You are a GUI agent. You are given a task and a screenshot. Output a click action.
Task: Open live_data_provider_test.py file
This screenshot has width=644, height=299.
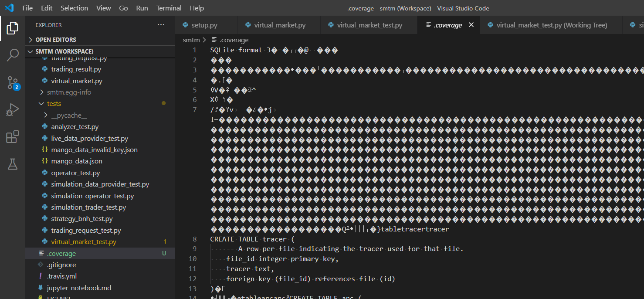click(x=100, y=138)
